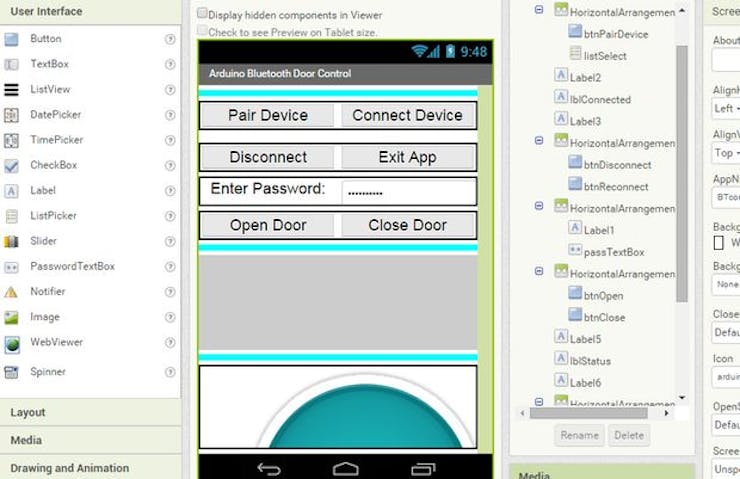Viewport: 740px width, 479px height.
Task: Select the Open Door button in viewer
Action: (x=268, y=225)
